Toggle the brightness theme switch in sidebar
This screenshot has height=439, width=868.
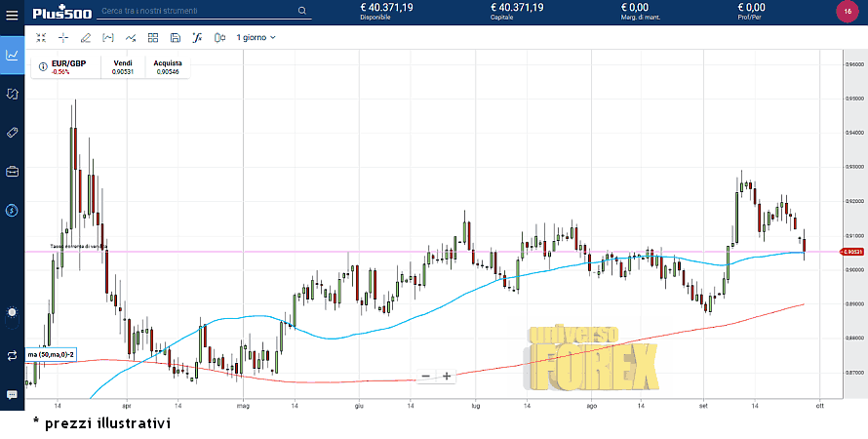click(x=12, y=312)
